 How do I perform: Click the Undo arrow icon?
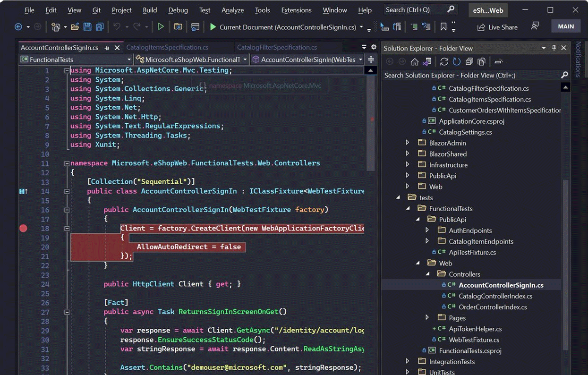[117, 27]
